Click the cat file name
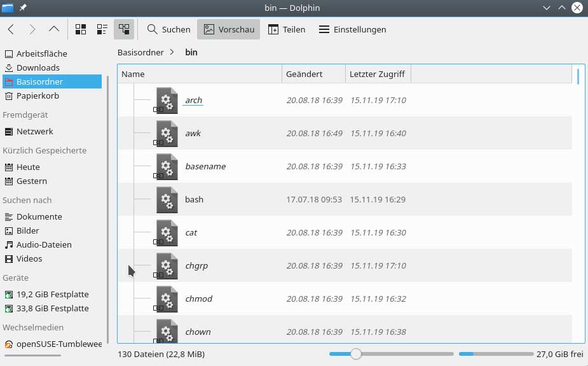Image resolution: width=588 pixels, height=366 pixels. coord(191,232)
